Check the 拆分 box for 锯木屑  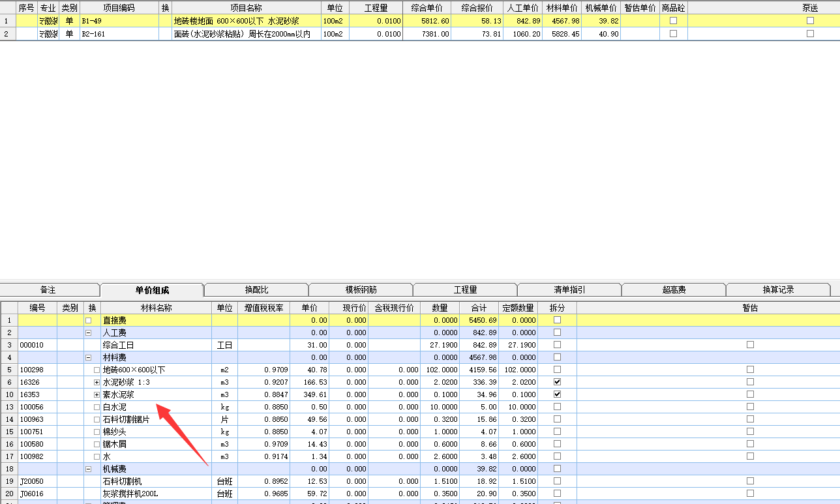tap(557, 444)
